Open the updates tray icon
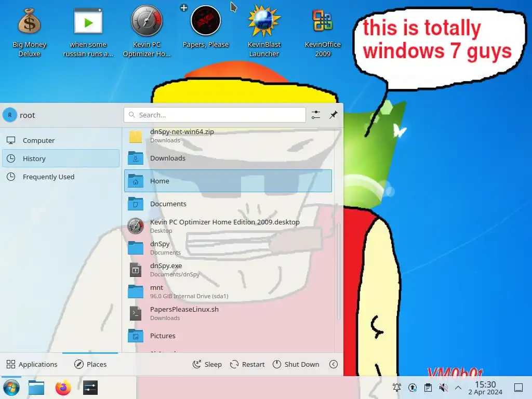 coord(413,388)
